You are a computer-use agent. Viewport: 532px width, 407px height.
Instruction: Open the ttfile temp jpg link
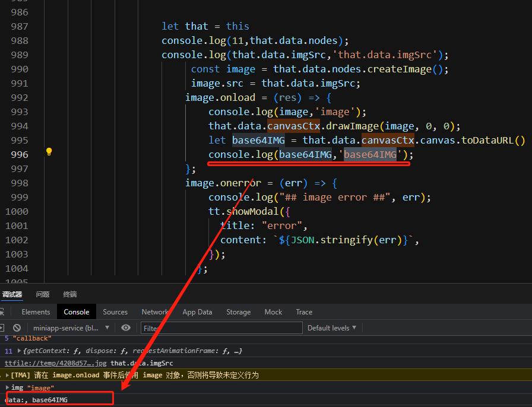coord(56,363)
